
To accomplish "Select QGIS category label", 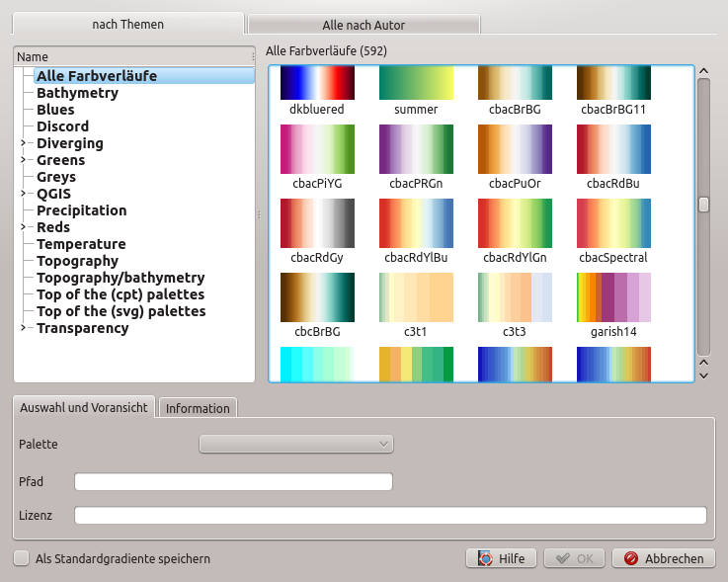I will 54,194.
